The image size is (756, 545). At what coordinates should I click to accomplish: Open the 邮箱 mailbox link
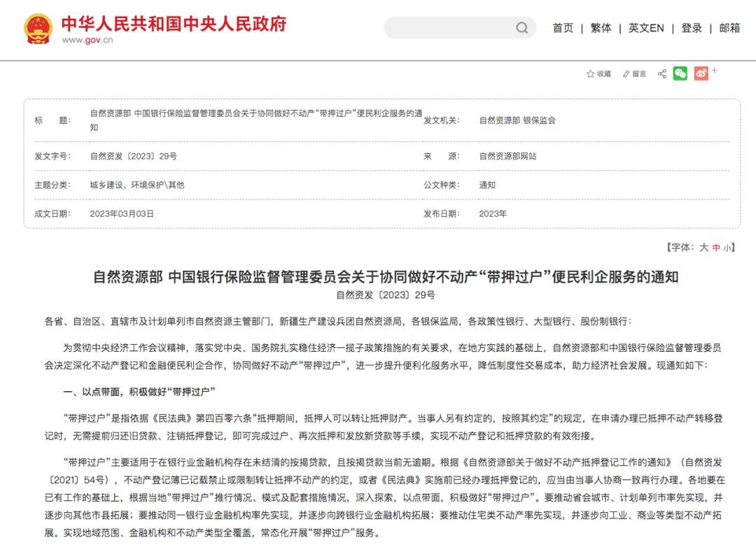729,28
